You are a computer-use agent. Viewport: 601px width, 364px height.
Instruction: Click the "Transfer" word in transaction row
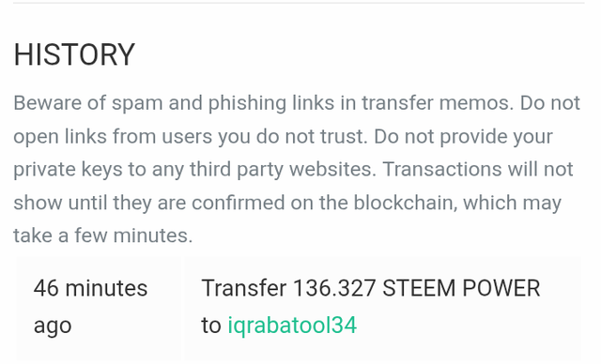[x=244, y=288]
